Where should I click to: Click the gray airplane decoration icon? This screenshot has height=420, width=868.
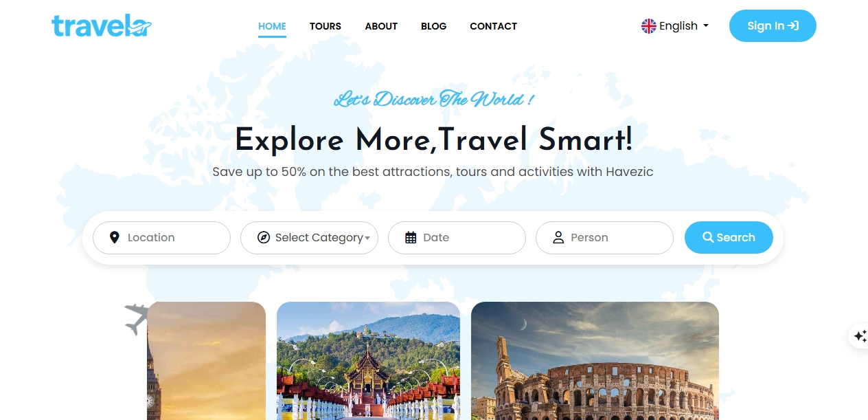(136, 319)
